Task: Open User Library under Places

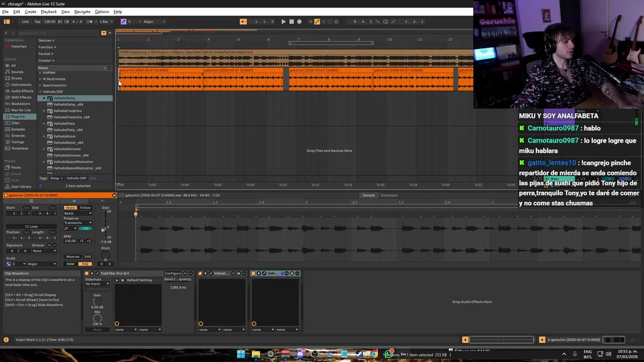Action: [x=21, y=187]
